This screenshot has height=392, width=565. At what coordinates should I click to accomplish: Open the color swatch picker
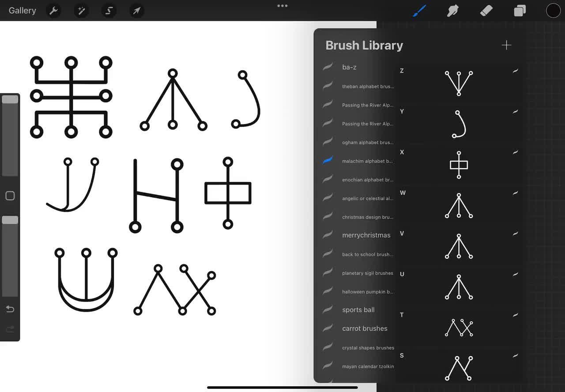[x=553, y=10]
